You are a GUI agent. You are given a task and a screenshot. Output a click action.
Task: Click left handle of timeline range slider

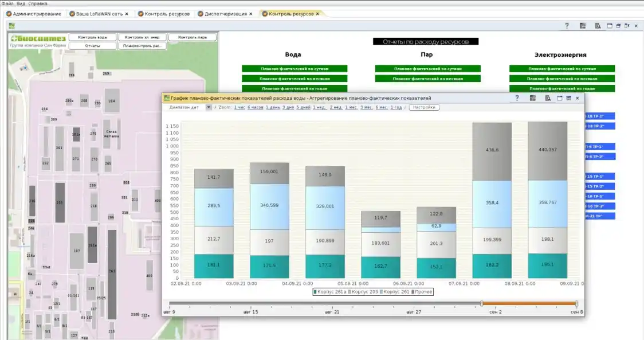[x=482, y=303]
